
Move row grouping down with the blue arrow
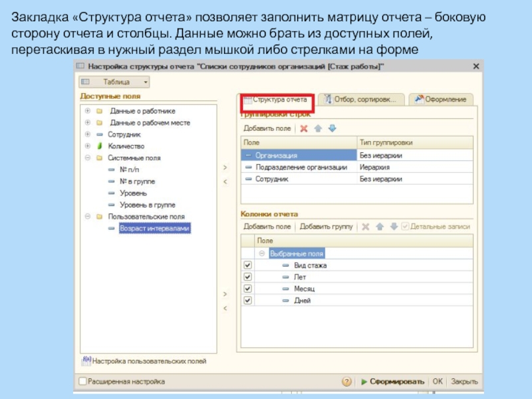click(332, 128)
